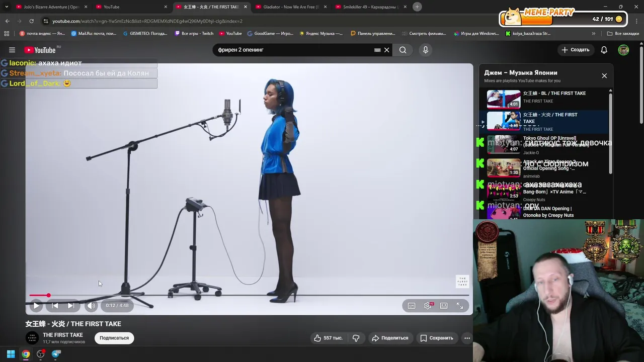This screenshot has height=362, width=644.
Task: Go to YouTube home via the logo
Action: 40,50
